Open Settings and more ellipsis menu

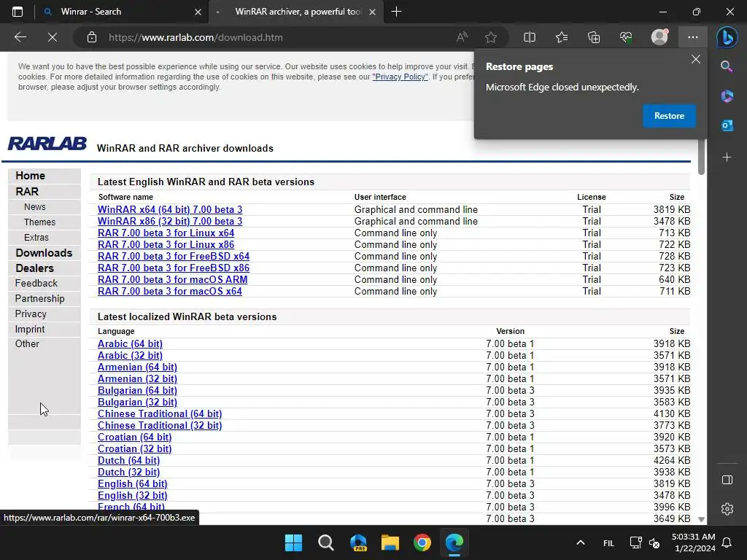pos(693,37)
